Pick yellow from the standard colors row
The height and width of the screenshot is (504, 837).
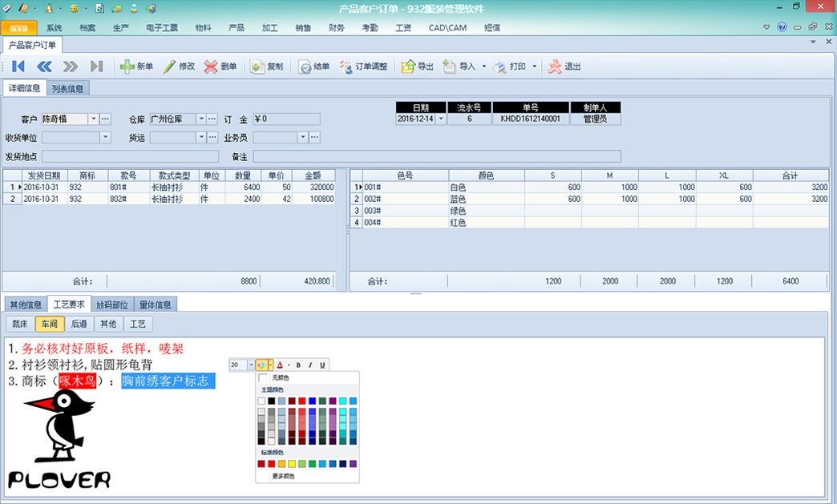(292, 464)
